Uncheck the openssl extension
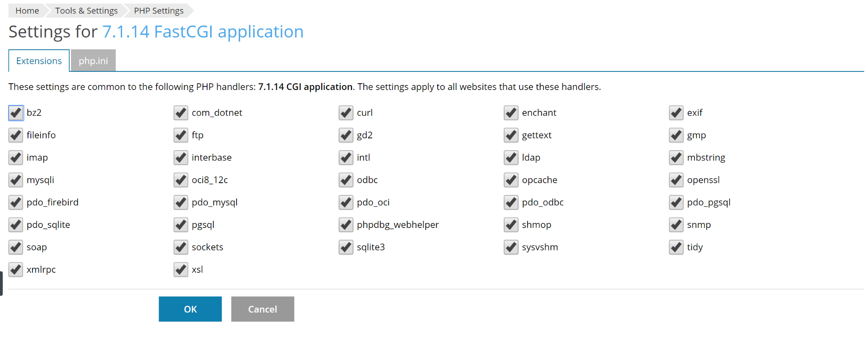Screen dimensions: 868x346 pos(676,180)
